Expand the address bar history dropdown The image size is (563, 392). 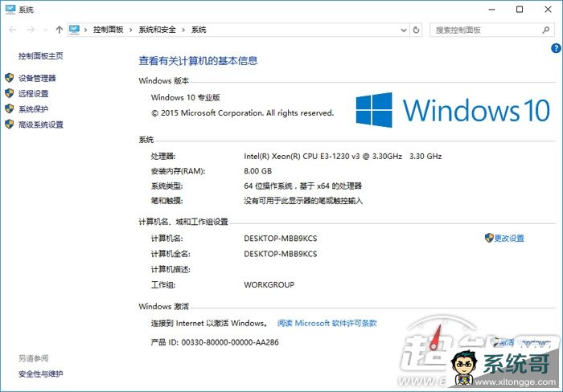403,30
